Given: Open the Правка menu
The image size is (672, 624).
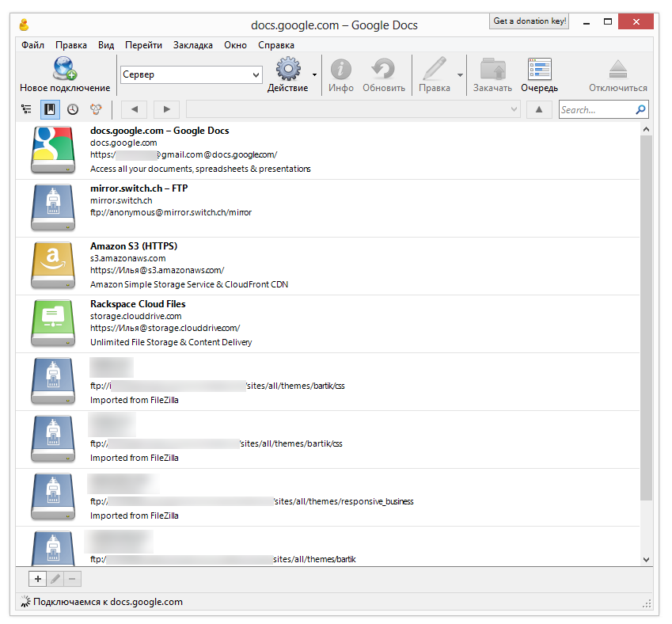Looking at the screenshot, I should point(71,45).
